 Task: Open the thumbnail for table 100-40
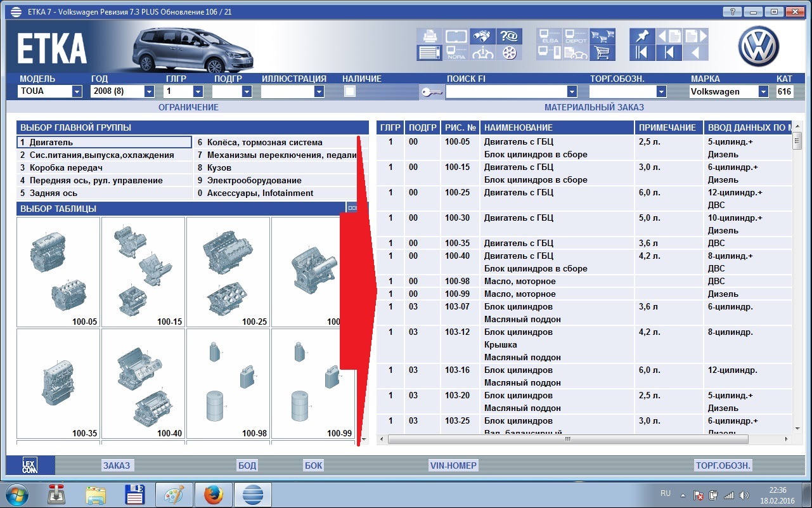pos(143,384)
